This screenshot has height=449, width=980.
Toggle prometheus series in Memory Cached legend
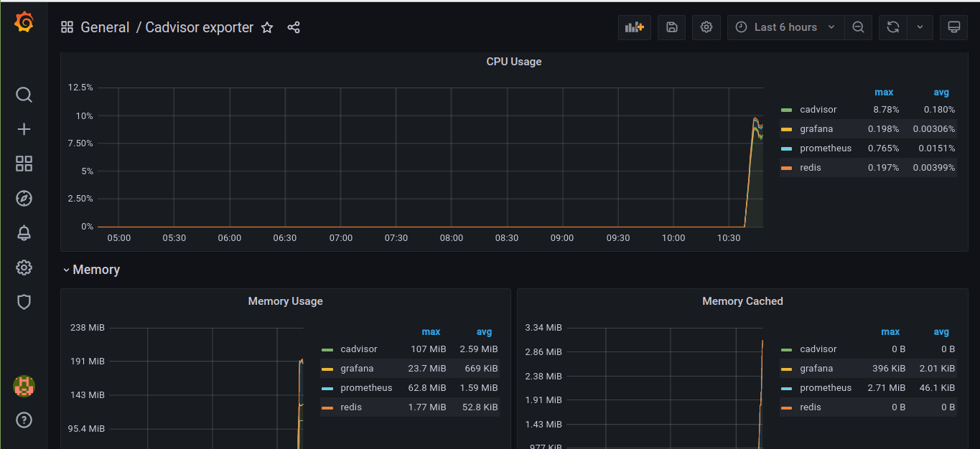(x=826, y=388)
